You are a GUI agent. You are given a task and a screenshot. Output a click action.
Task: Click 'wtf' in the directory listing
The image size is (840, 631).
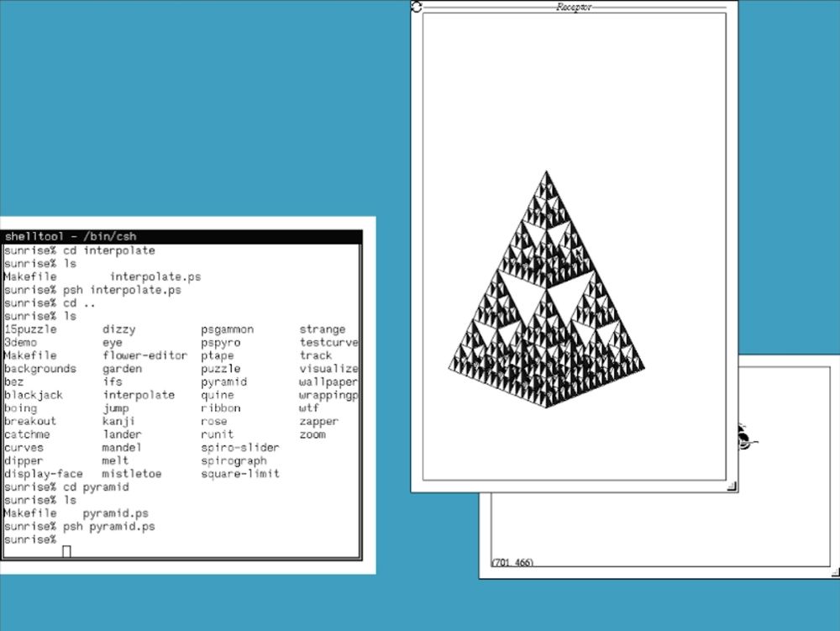click(x=309, y=408)
